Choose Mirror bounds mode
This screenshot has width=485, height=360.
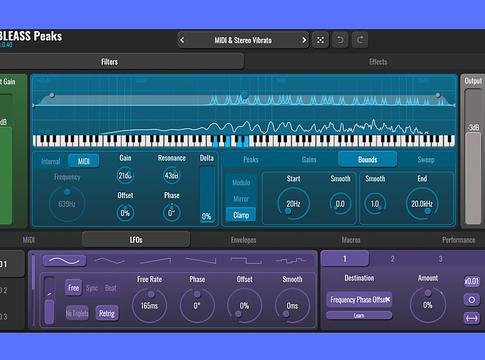coord(241,199)
